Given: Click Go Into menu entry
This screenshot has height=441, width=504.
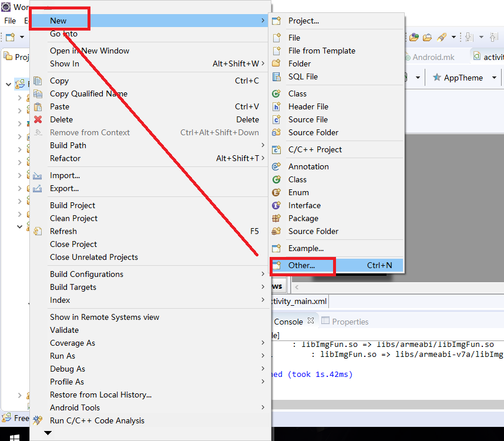Looking at the screenshot, I should click(x=150, y=34).
